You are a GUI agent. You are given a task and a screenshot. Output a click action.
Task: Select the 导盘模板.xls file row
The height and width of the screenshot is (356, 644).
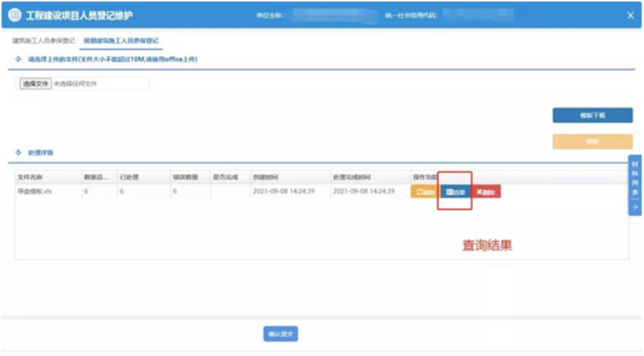click(34, 192)
